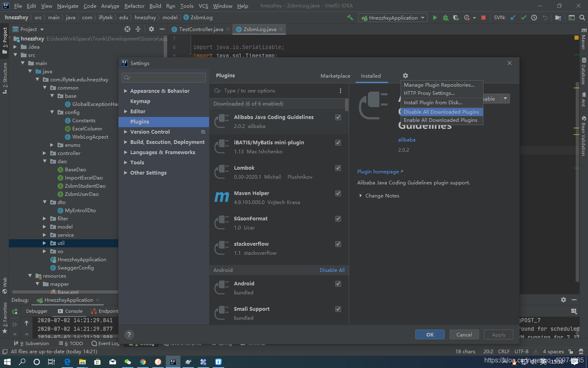588x368 pixels.
Task: Expand the Editor settings node
Action: coord(126,111)
